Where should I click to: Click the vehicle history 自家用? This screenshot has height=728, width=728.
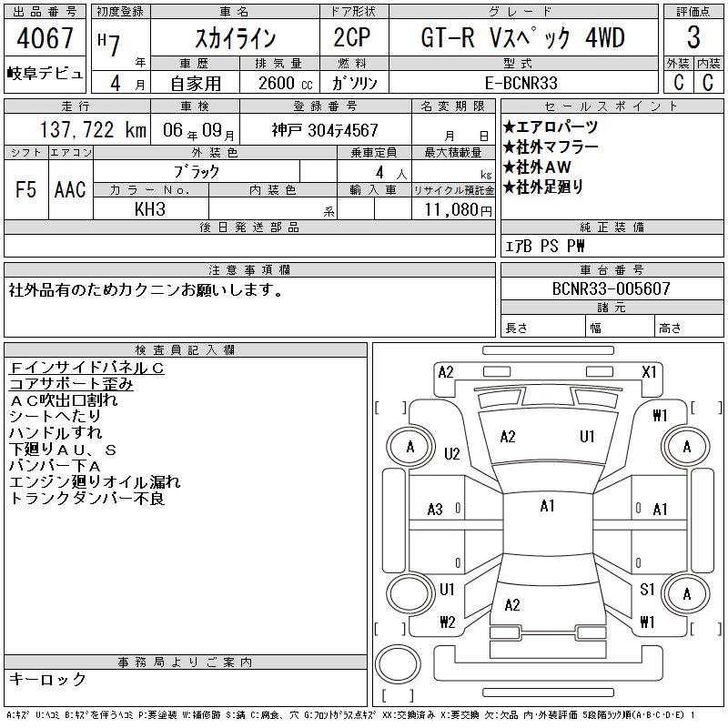click(196, 84)
